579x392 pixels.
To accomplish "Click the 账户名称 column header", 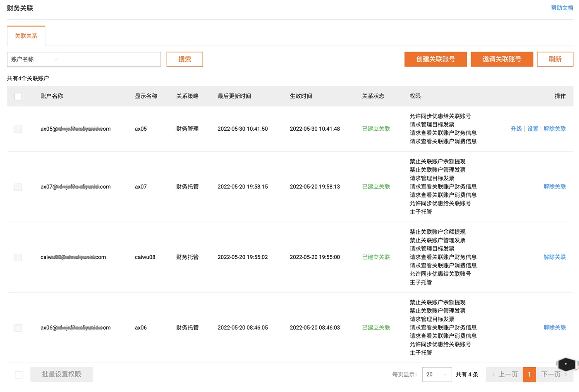I will click(x=52, y=96).
